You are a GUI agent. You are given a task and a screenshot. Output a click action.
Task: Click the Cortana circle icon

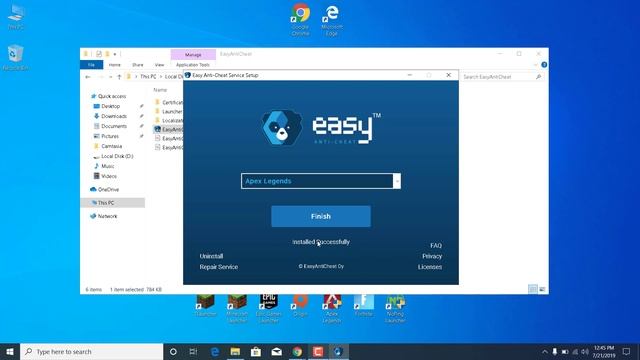(173, 351)
